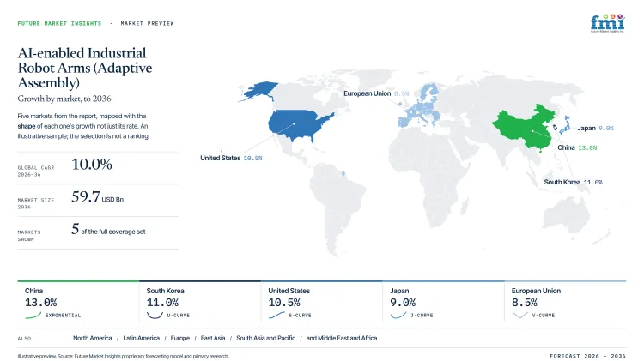Click the Japan 9.0% map label
This screenshot has width=644, height=361.
click(596, 128)
